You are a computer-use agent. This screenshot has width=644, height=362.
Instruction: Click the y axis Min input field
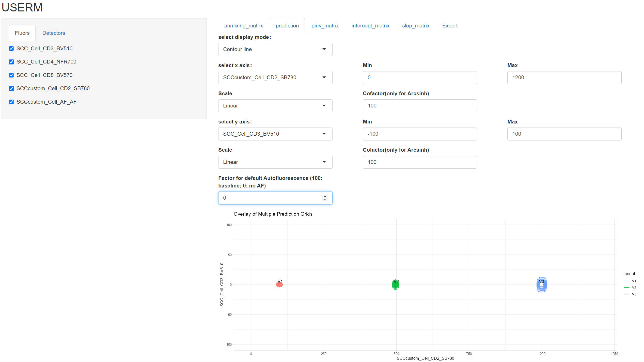(x=419, y=134)
